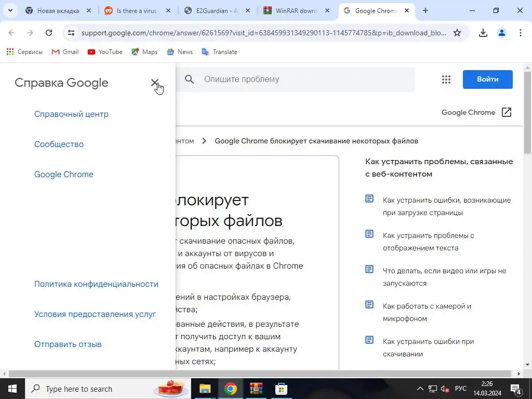This screenshot has height=399, width=532.
Task: Click the Google Chrome product link
Action: coord(468,112)
